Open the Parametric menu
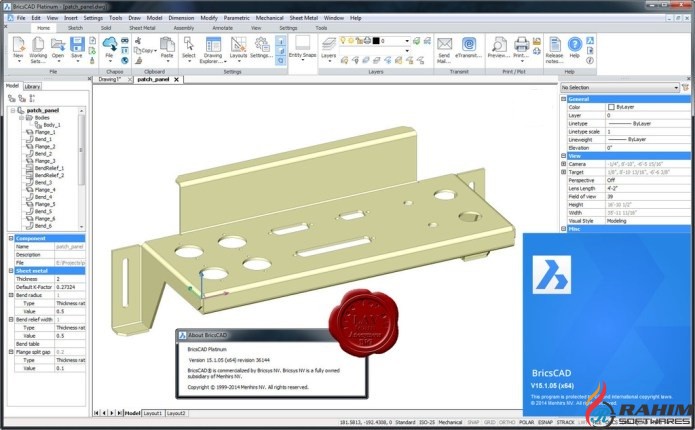The width and height of the screenshot is (695, 430). (x=236, y=18)
